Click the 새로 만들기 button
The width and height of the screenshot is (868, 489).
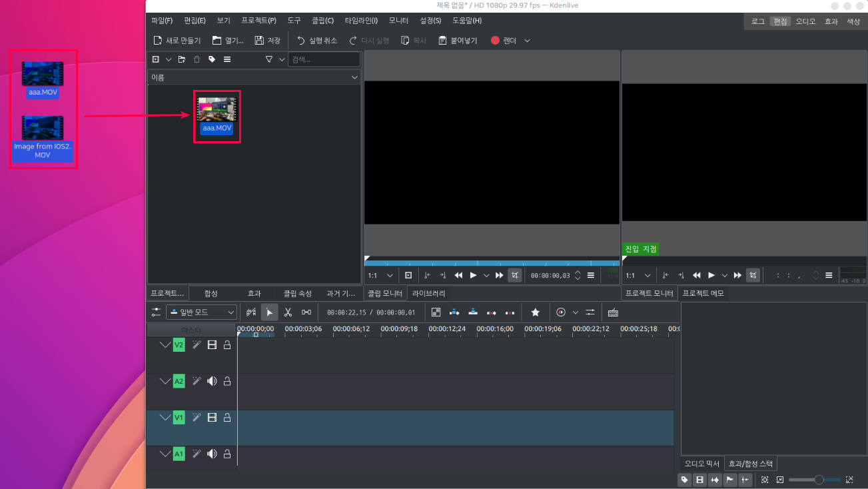click(177, 41)
